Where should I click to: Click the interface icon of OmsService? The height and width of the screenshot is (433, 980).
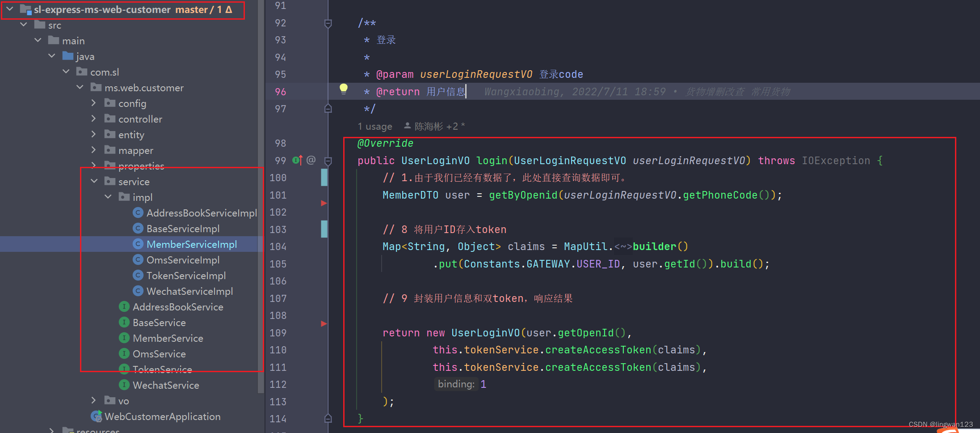coord(124,353)
